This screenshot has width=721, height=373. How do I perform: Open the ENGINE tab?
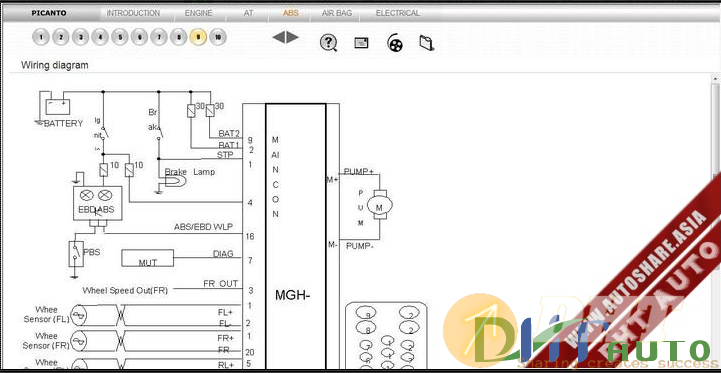click(x=199, y=13)
